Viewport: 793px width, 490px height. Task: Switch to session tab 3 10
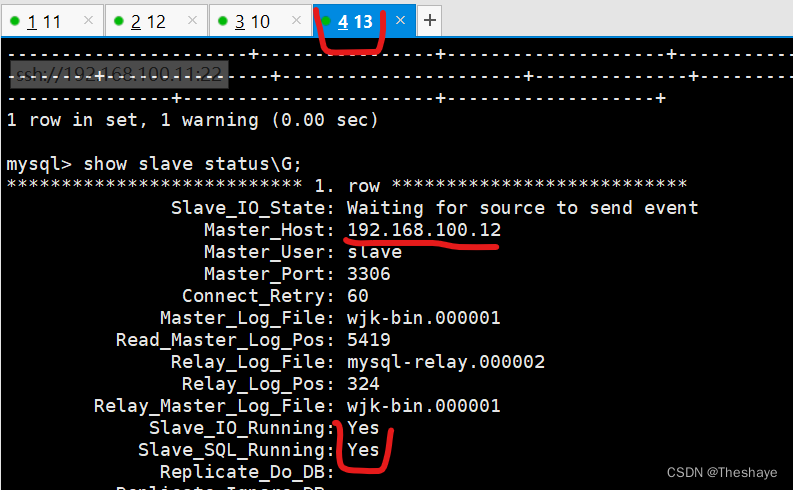click(260, 21)
